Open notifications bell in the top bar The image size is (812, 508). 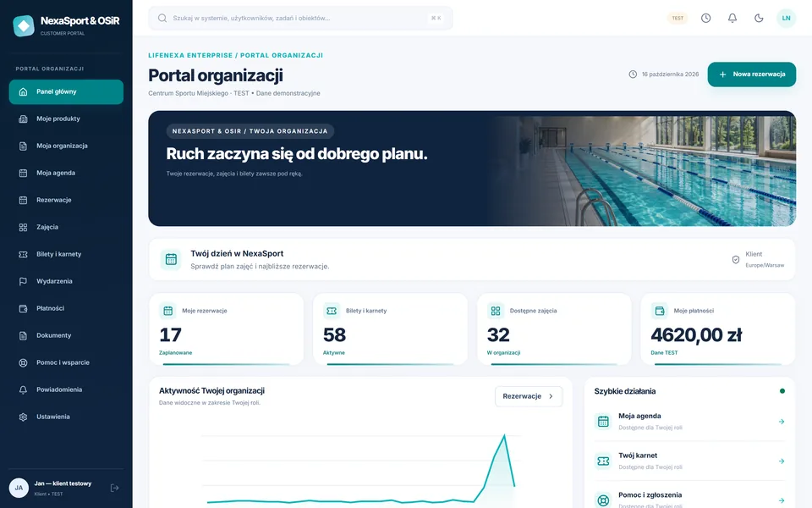732,18
